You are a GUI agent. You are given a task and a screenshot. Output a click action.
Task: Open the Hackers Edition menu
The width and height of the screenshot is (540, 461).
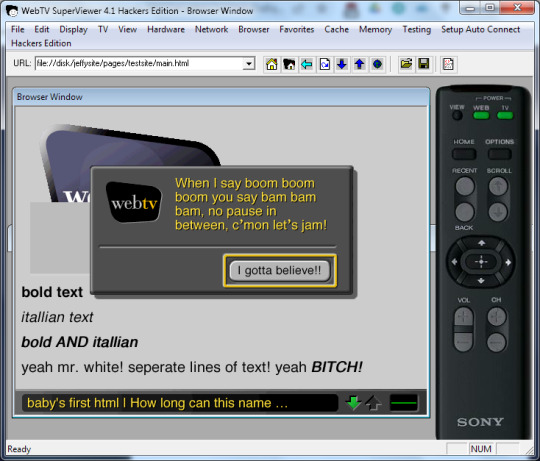click(x=41, y=43)
